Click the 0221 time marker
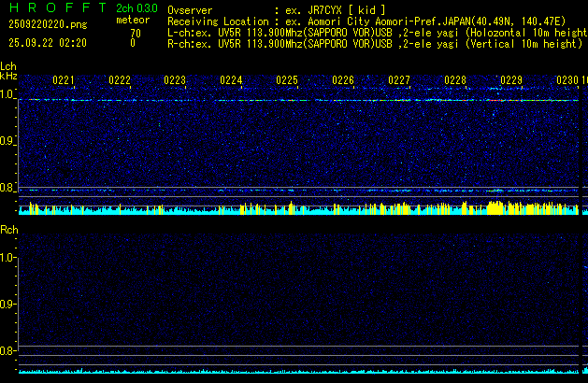The height and width of the screenshot is (383, 588). click(64, 80)
